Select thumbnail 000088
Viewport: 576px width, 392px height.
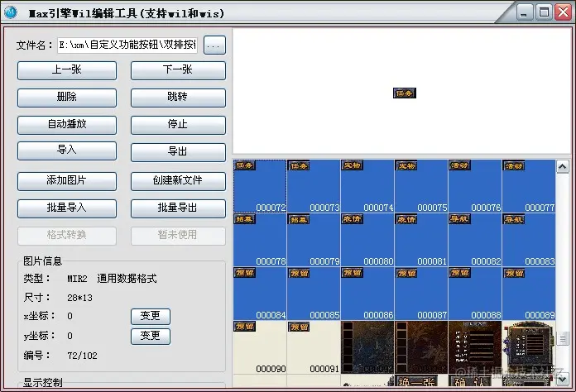[x=475, y=294]
